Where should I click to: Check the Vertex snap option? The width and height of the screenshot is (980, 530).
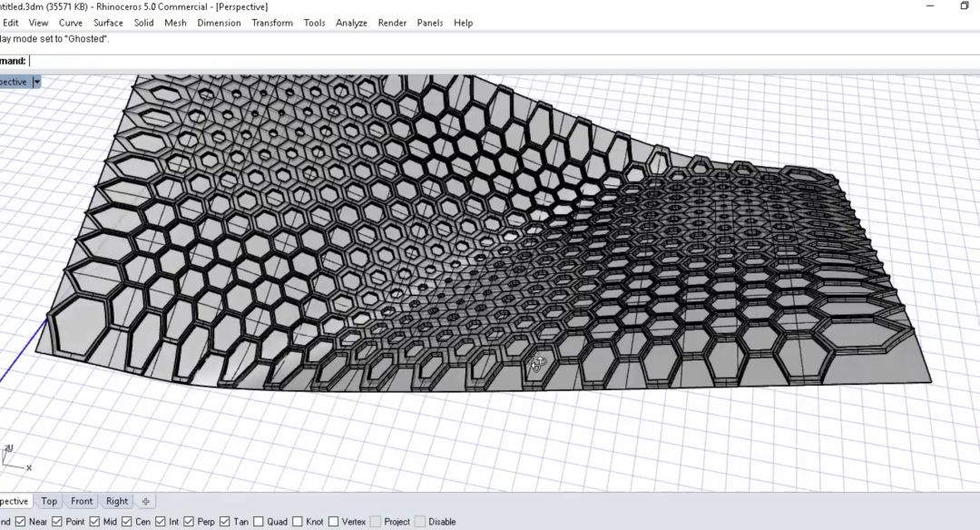pyautogui.click(x=333, y=522)
